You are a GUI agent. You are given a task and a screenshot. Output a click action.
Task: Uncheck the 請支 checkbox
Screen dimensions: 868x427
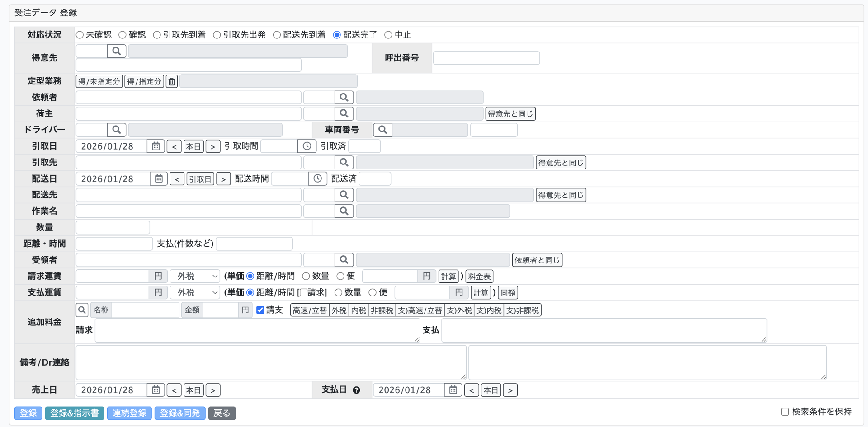260,310
